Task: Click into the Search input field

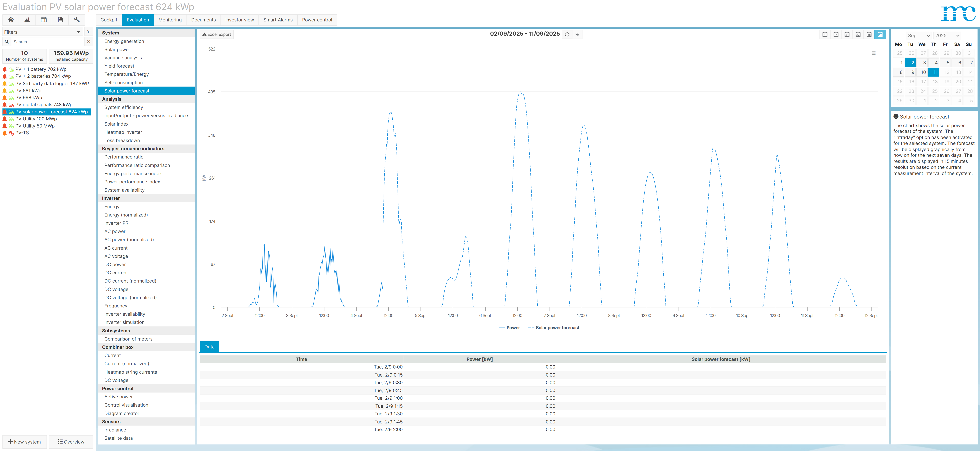Action: coord(47,42)
